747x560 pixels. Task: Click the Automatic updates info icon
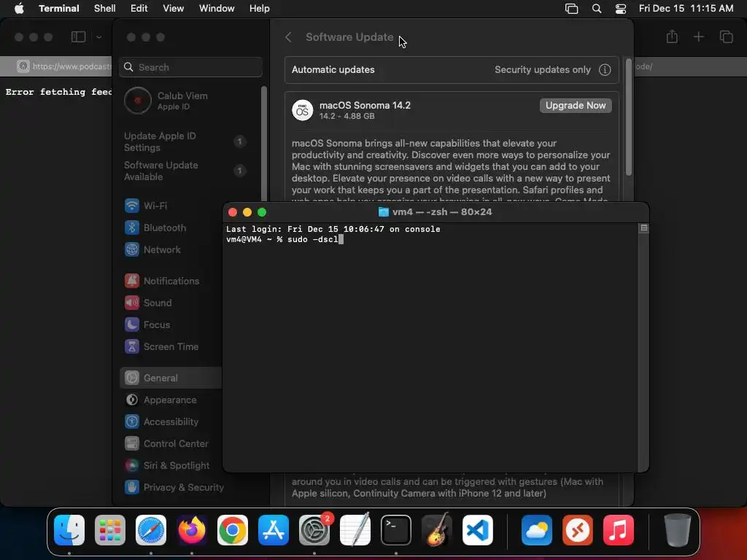(605, 70)
